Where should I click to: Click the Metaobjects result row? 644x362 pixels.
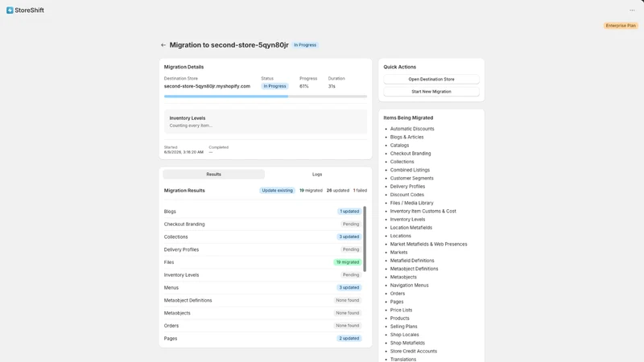pos(262,313)
